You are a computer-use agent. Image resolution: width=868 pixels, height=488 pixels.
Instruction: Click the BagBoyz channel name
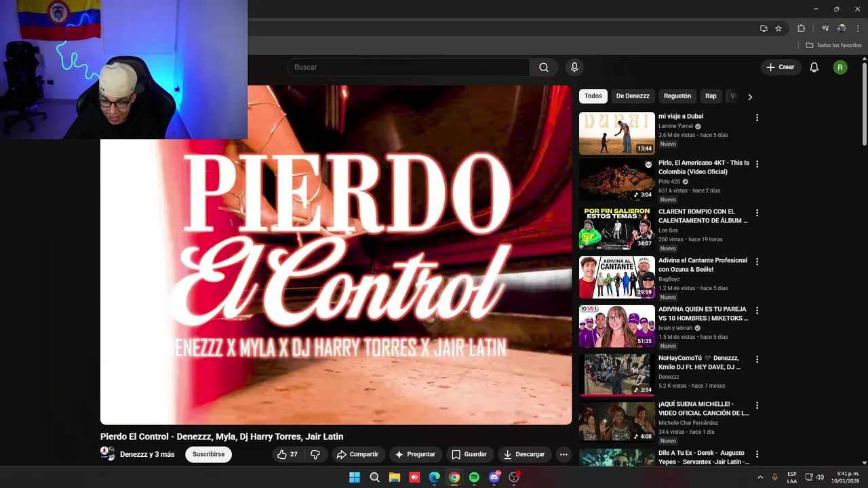pos(669,279)
